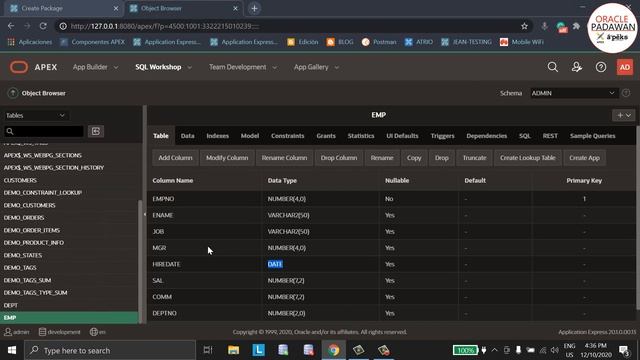Click the Windows search box
640x360 pixels.
[x=110, y=350]
